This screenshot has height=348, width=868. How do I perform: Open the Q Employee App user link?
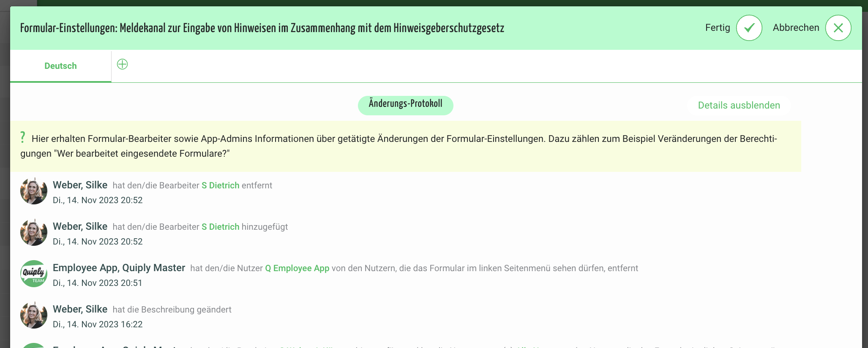[297, 268]
